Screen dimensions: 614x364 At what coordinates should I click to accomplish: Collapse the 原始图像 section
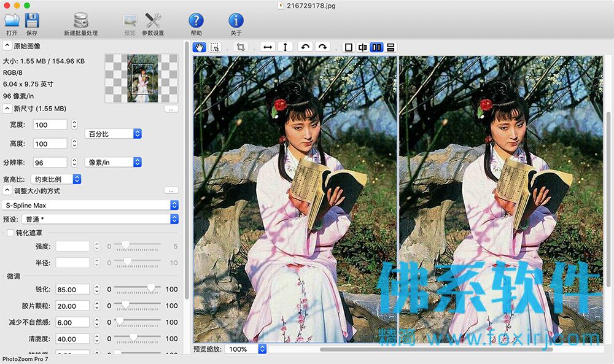pos(7,46)
